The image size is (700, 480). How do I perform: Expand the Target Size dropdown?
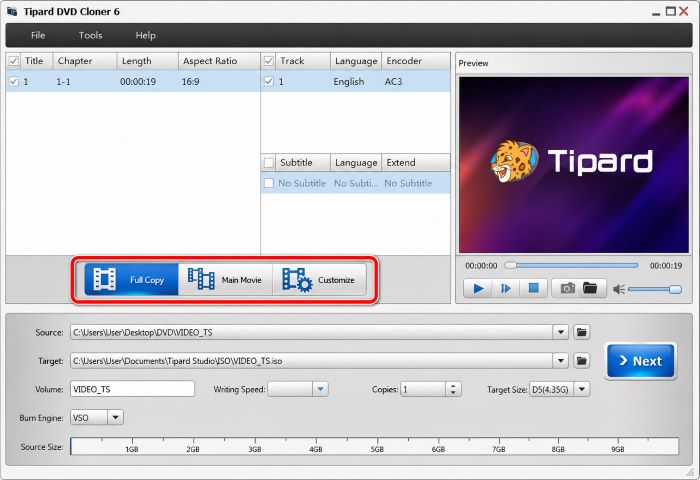coord(582,389)
